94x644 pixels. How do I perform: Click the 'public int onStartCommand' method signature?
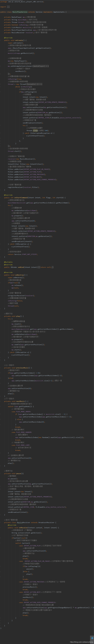pyautogui.click(x=35, y=198)
